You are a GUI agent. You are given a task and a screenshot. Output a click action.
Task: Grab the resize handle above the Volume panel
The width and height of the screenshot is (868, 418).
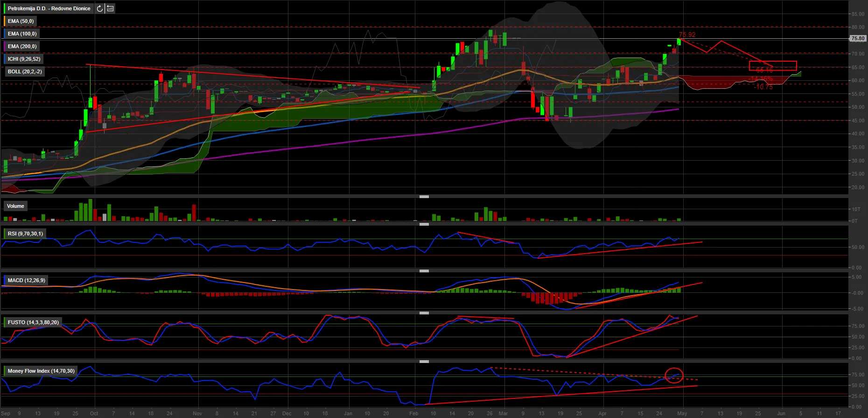424,197
